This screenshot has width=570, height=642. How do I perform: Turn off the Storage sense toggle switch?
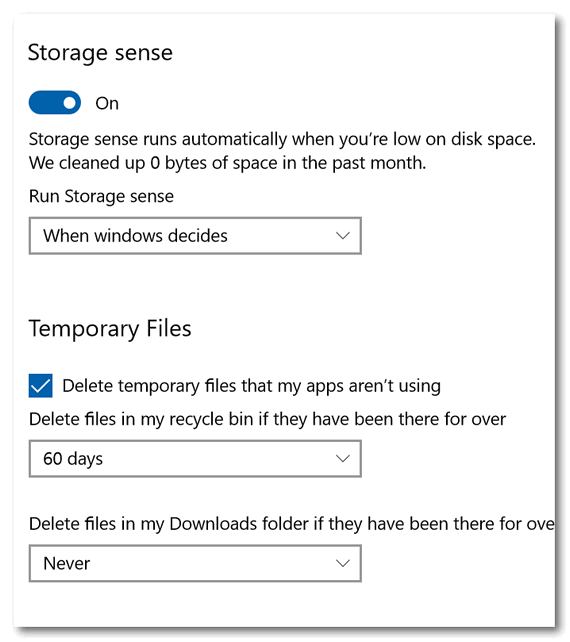pyautogui.click(x=54, y=102)
